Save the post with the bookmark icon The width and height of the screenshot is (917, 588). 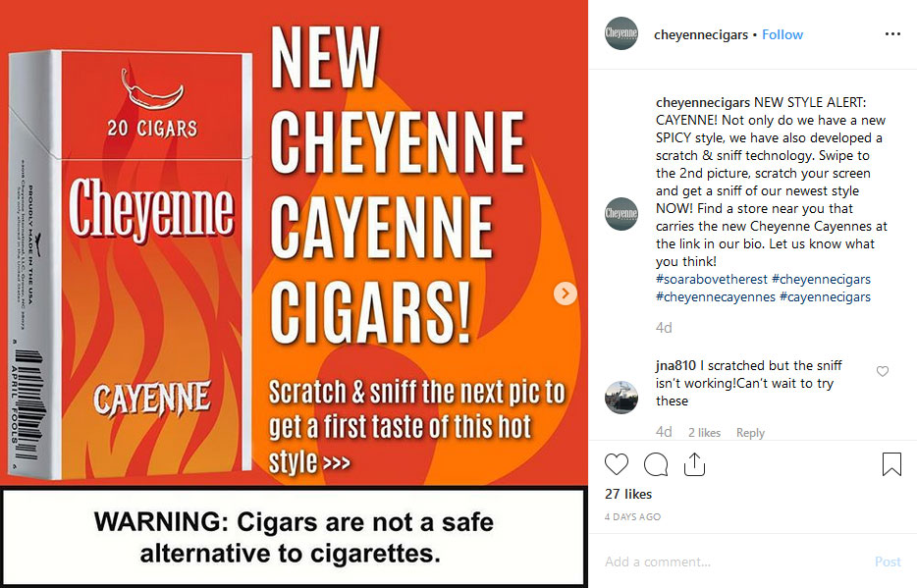point(891,464)
